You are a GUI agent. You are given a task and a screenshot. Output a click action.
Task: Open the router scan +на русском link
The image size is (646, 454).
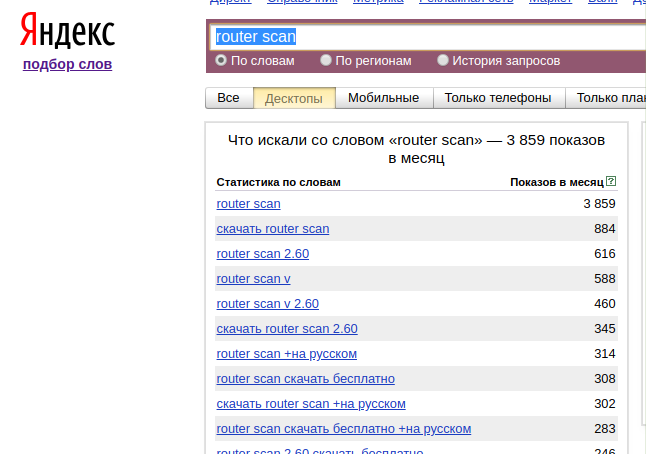[x=287, y=354]
